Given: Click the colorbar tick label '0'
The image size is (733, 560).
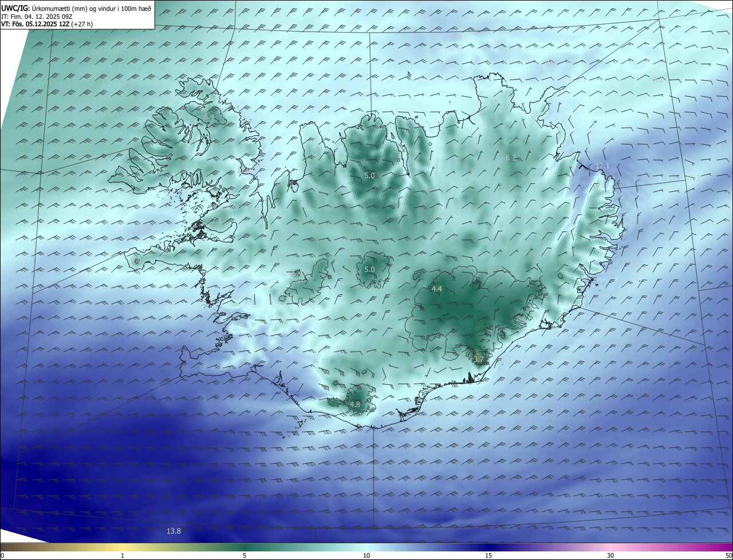Looking at the screenshot, I should [2, 555].
